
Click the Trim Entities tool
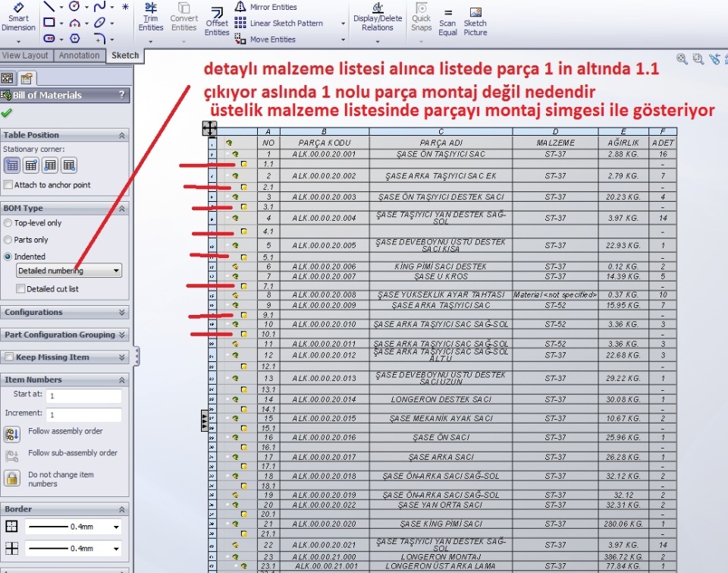pyautogui.click(x=150, y=17)
